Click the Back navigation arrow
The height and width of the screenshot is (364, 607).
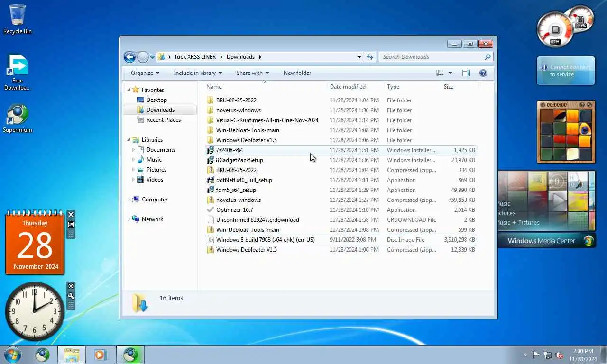pos(129,57)
